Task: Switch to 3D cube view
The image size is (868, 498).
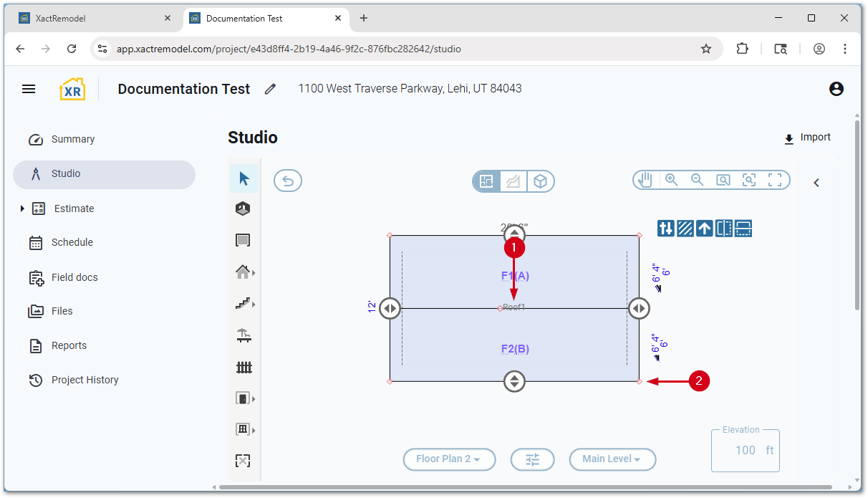Action: click(541, 181)
